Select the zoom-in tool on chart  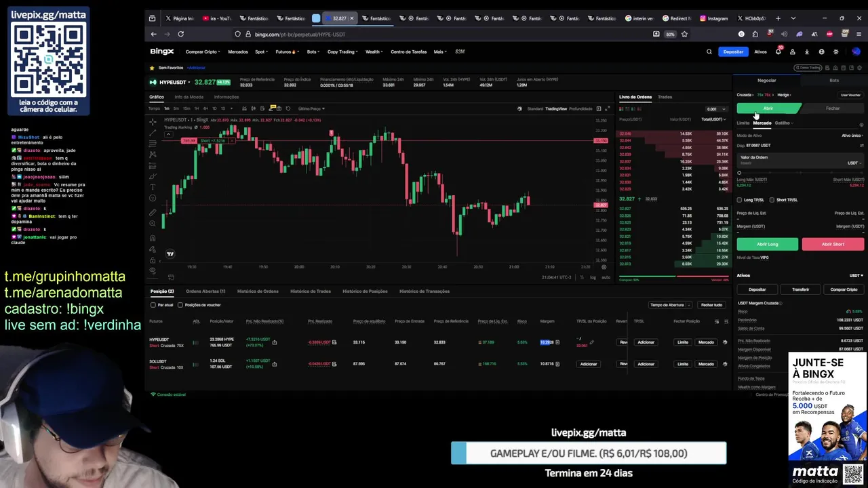153,224
